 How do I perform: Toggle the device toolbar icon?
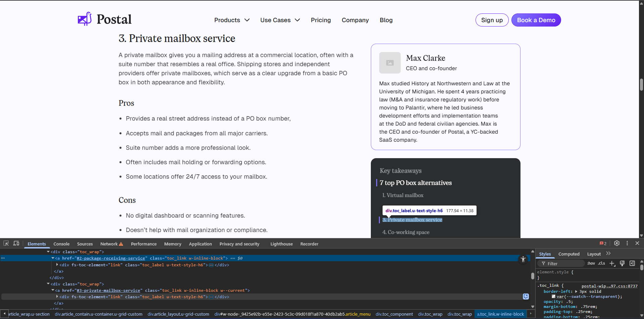(x=16, y=243)
